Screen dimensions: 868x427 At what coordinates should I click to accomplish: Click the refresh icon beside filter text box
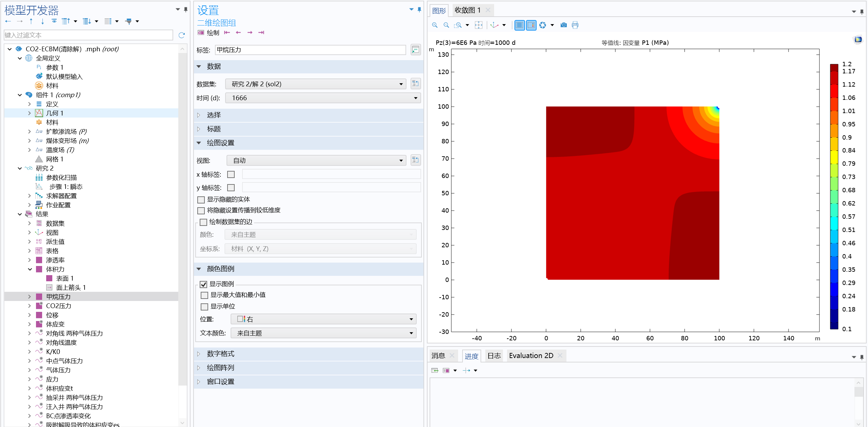pos(182,35)
